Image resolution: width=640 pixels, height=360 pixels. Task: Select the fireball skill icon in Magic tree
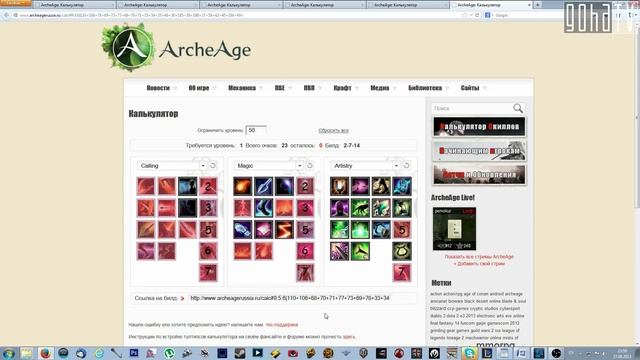pyautogui.click(x=242, y=186)
